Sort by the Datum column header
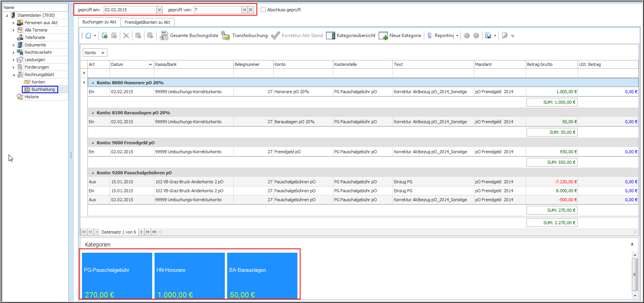Viewport: 644px width, 303px height. pyautogui.click(x=132, y=64)
